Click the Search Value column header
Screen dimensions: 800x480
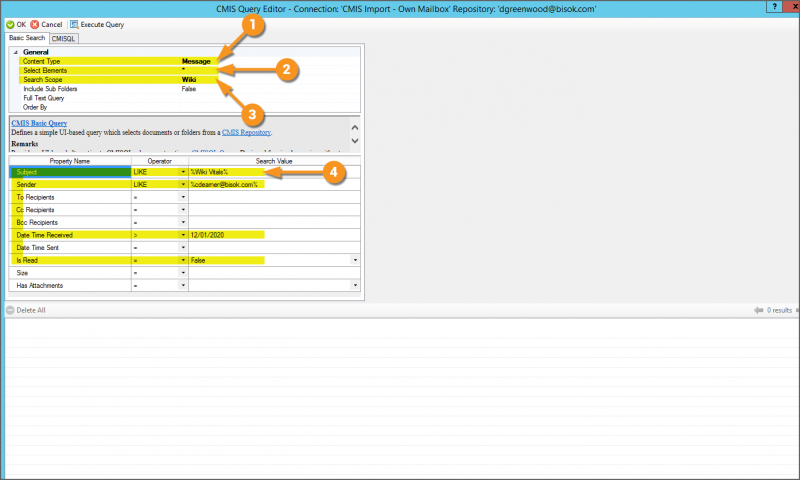[x=274, y=161]
